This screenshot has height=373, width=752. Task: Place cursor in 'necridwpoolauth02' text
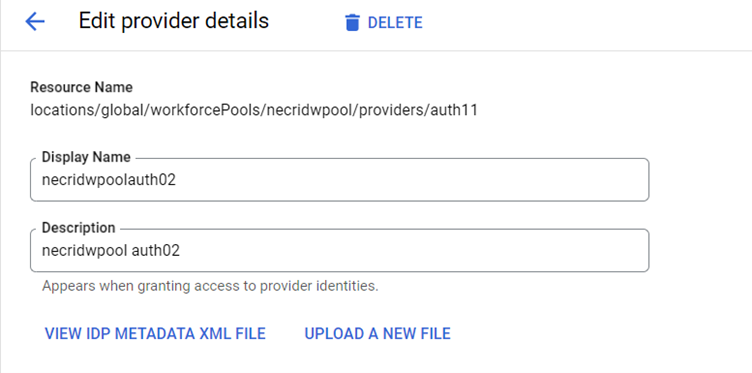click(x=109, y=180)
